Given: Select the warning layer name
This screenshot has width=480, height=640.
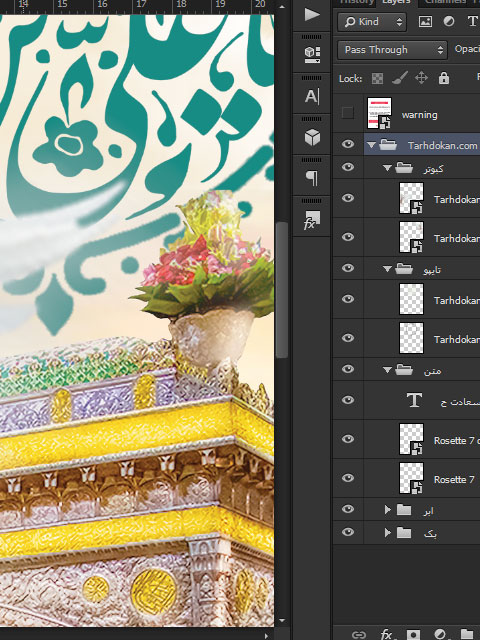Looking at the screenshot, I should [x=419, y=115].
